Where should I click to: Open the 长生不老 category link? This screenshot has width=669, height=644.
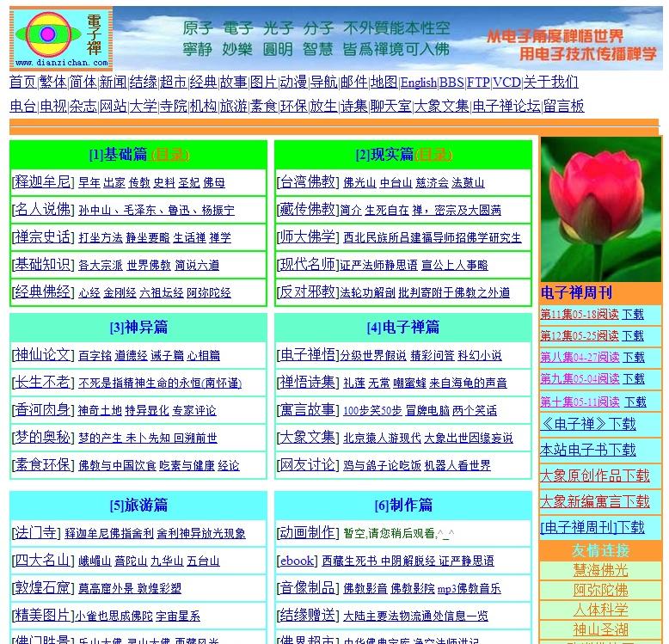click(43, 382)
